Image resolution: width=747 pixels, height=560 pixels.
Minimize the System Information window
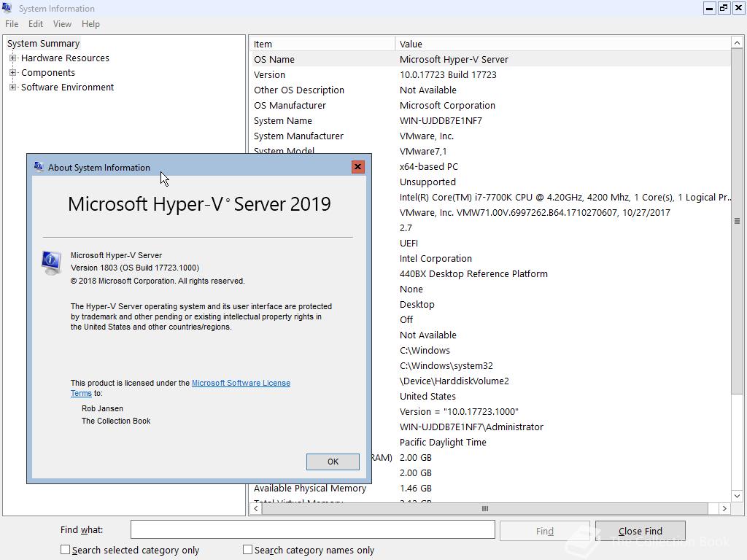tap(709, 8)
